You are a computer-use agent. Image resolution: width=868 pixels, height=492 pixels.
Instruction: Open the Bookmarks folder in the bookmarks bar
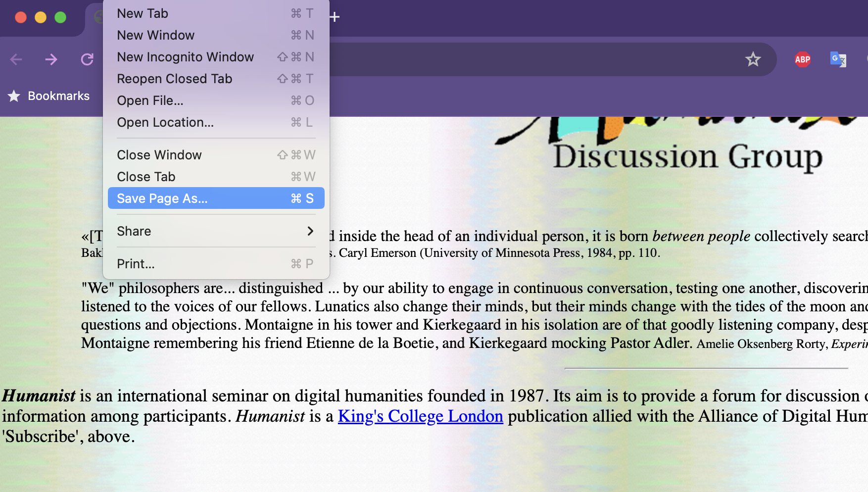click(x=48, y=96)
